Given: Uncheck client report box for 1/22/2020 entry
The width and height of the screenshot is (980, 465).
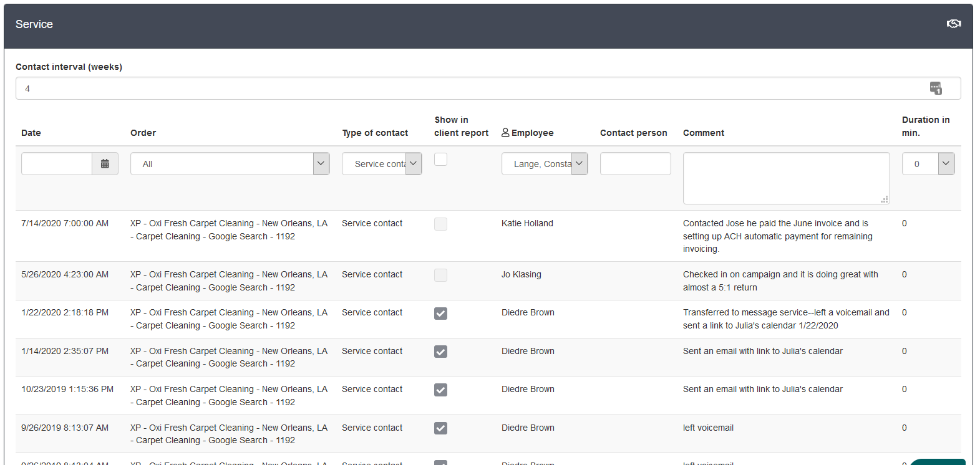Looking at the screenshot, I should pyautogui.click(x=440, y=314).
